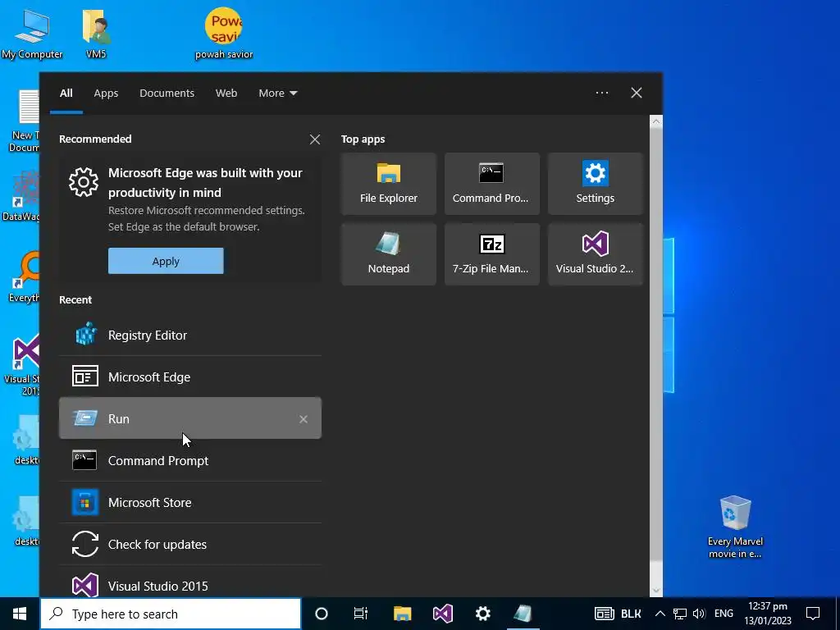Open the Cortana circle on the taskbar
840x630 pixels.
(x=322, y=614)
